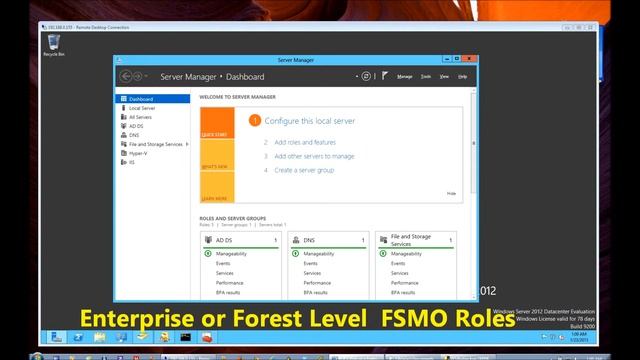The width and height of the screenshot is (640, 360).
Task: Click the clock in the remote taskbar tray
Action: coord(579,337)
